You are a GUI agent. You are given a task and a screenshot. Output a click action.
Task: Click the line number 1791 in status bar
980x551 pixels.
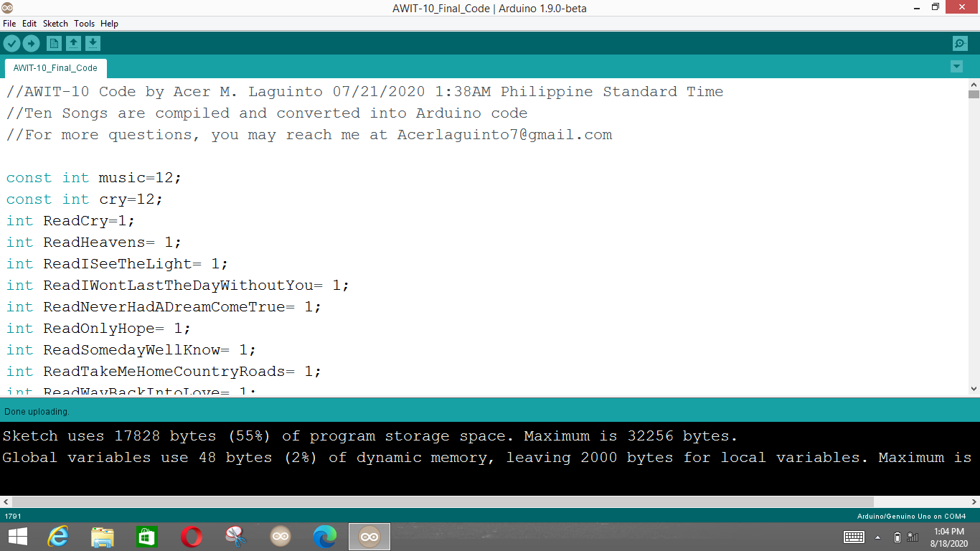click(x=13, y=517)
